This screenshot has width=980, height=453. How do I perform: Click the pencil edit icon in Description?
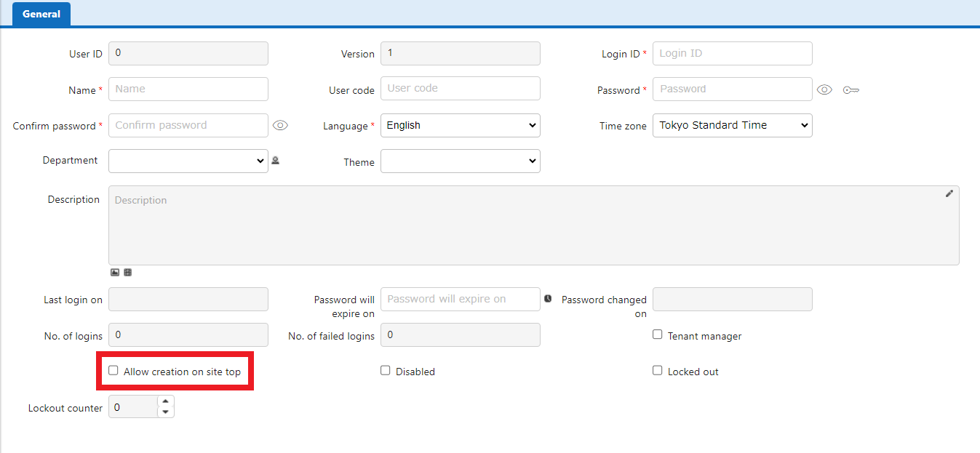click(949, 193)
